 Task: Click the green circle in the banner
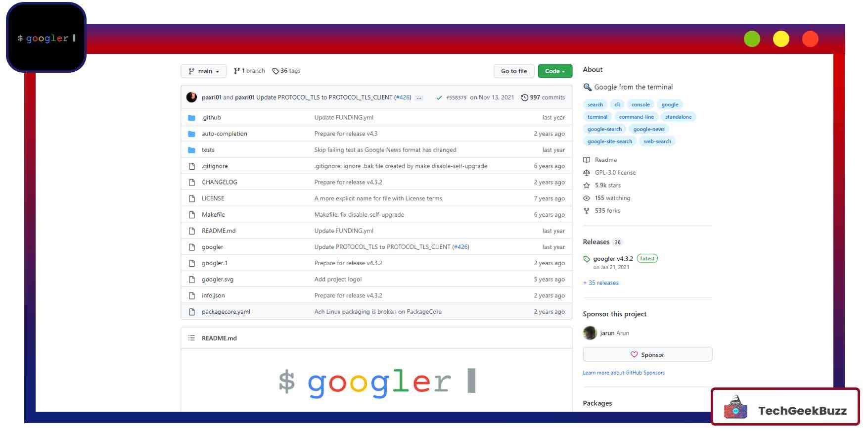751,39
